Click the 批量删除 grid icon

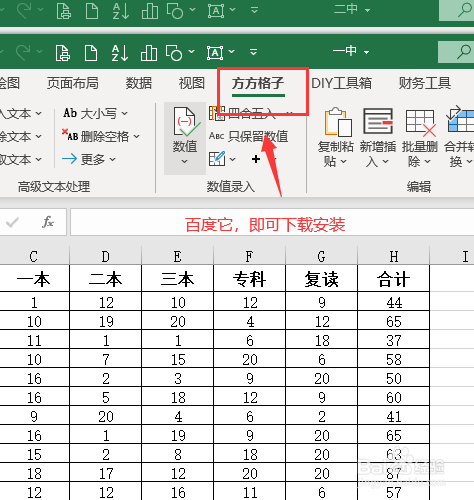(421, 123)
